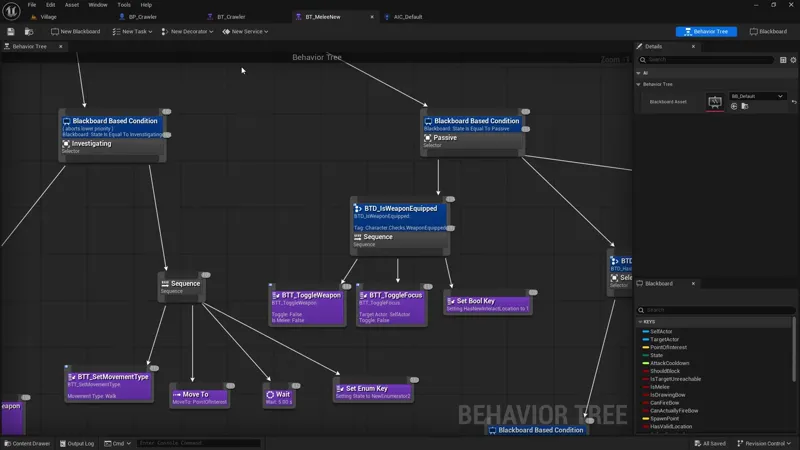Open the Help menu
The height and width of the screenshot is (450, 800).
pyautogui.click(x=146, y=5)
